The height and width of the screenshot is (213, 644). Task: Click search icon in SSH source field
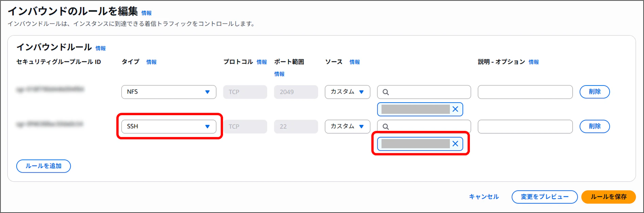(386, 126)
